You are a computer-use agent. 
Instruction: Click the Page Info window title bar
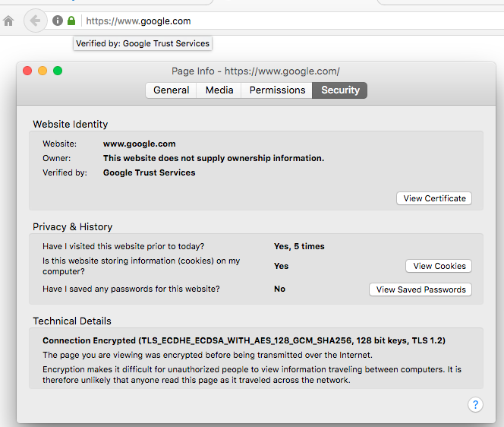(x=255, y=71)
